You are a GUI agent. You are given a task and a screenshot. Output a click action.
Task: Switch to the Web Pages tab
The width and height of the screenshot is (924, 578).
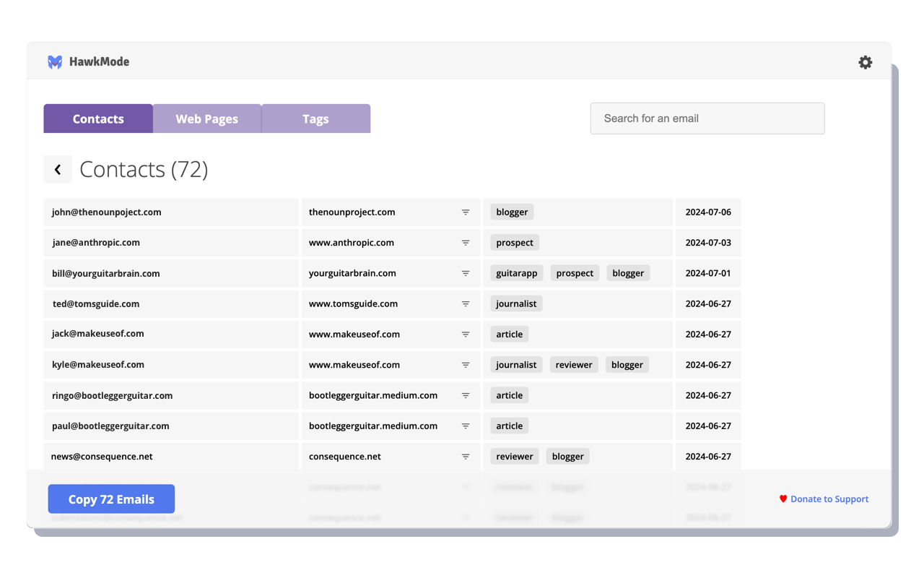[x=206, y=118]
